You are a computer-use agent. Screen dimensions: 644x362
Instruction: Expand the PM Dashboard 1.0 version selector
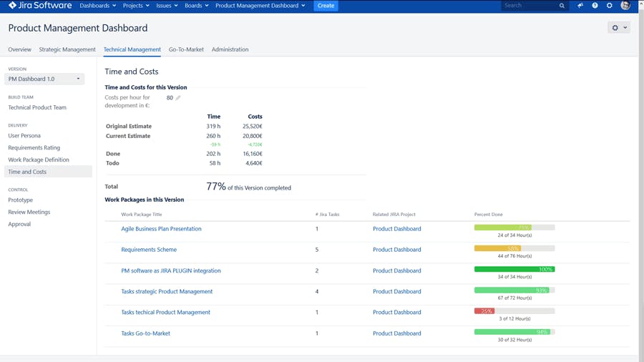click(x=44, y=79)
